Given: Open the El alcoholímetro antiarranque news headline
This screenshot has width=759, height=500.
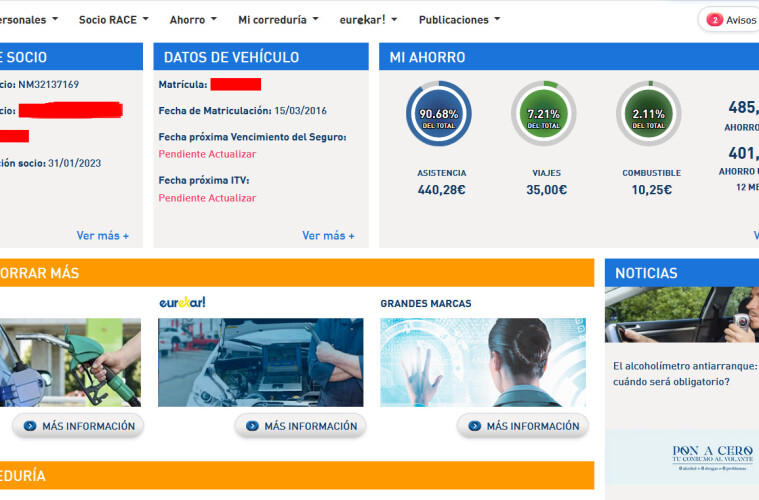Looking at the screenshot, I should (685, 374).
